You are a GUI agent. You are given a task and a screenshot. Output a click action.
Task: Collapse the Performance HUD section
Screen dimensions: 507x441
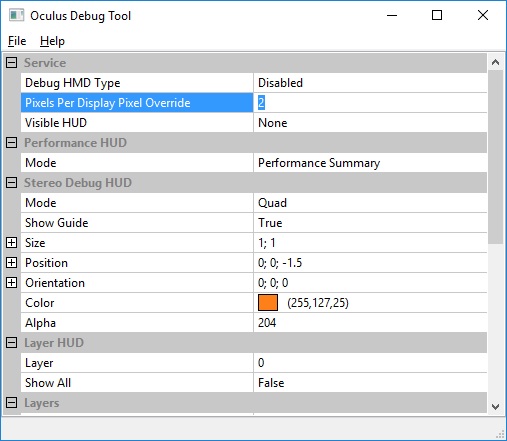point(12,143)
